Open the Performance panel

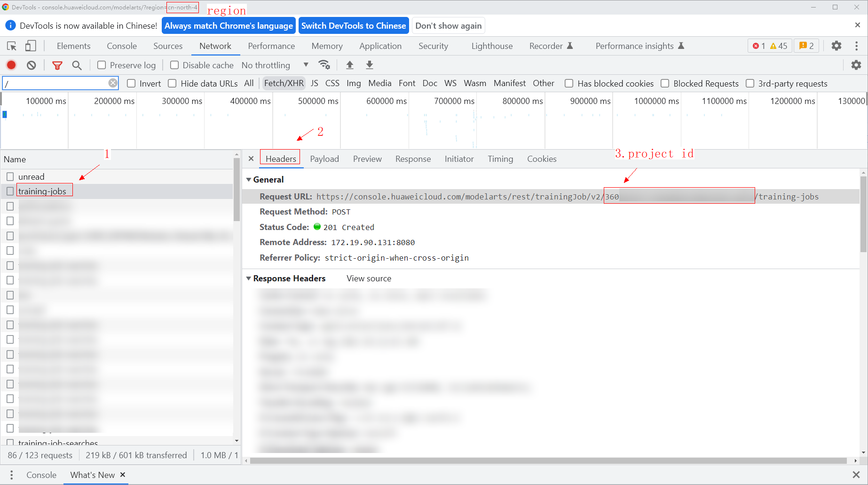271,46
